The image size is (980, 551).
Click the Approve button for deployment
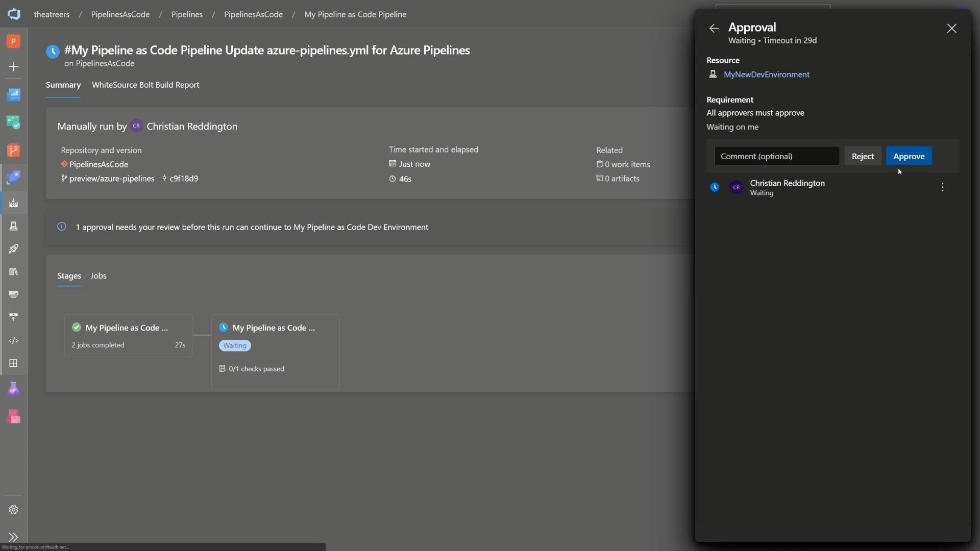point(909,156)
